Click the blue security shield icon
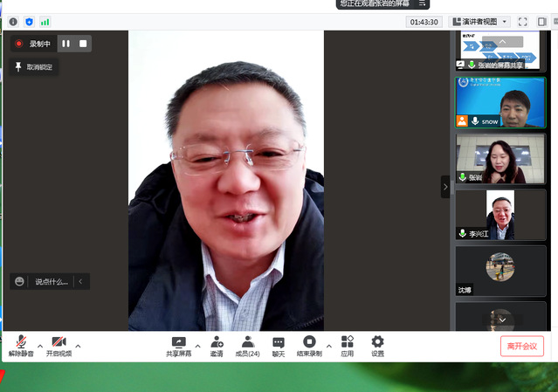 click(29, 21)
